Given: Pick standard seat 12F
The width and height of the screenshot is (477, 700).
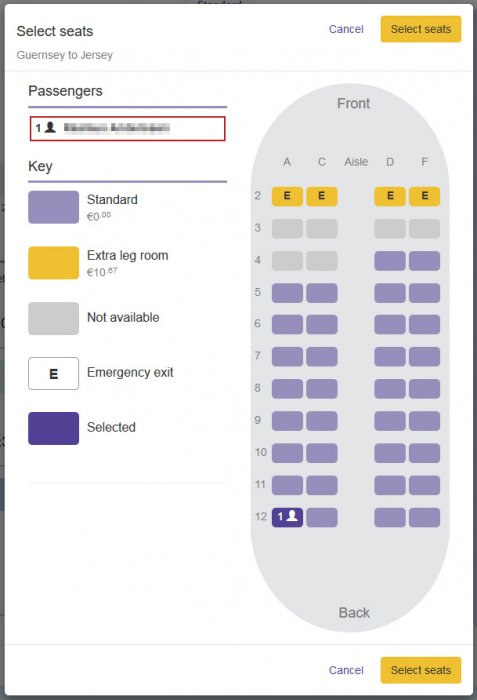Looking at the screenshot, I should [x=424, y=517].
